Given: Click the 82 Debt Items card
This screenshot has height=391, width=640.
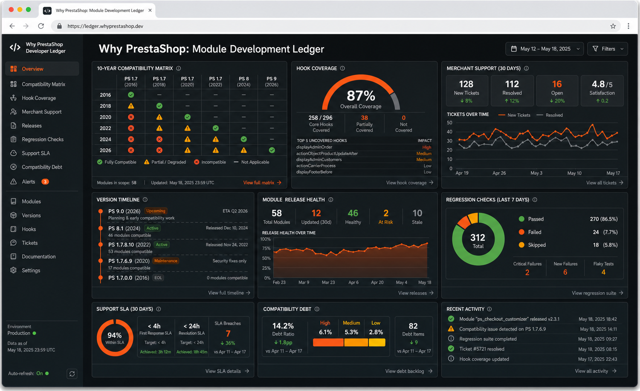Looking at the screenshot, I should point(413,338).
